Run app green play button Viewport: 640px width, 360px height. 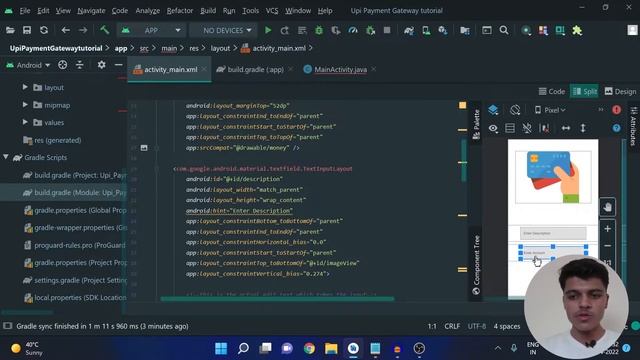coord(268,30)
